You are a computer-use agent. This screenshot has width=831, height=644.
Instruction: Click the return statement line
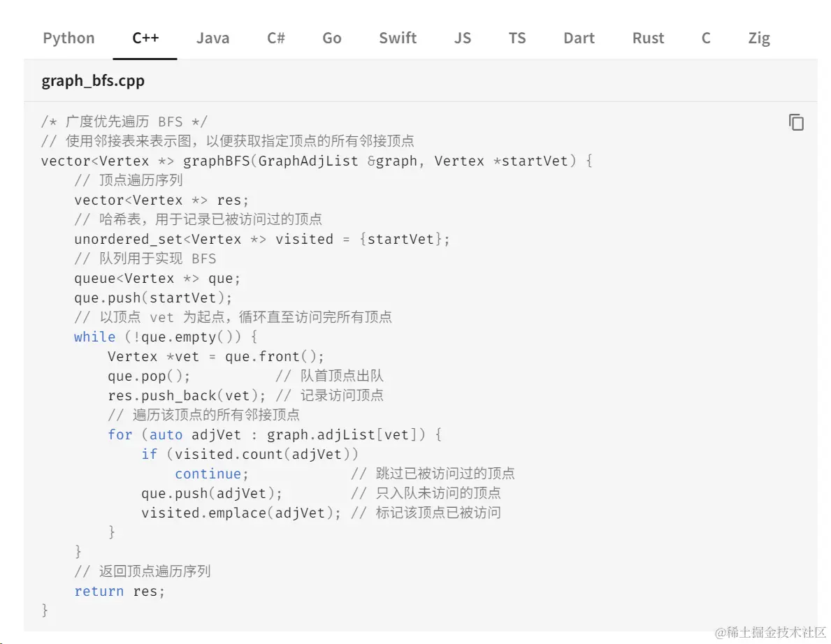coord(99,591)
